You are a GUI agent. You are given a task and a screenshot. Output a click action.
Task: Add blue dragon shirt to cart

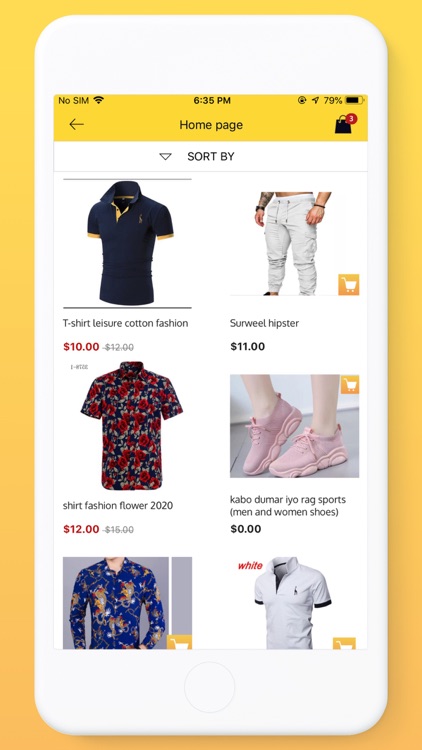179,642
